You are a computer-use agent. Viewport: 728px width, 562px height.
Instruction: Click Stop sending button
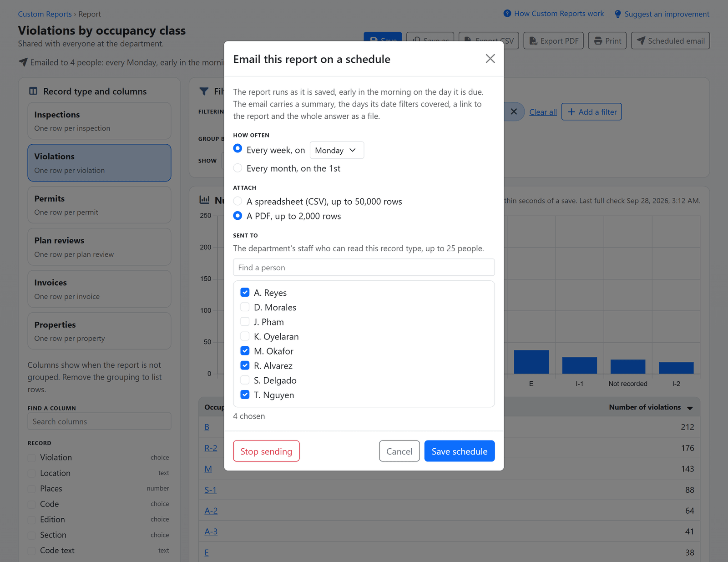point(266,451)
